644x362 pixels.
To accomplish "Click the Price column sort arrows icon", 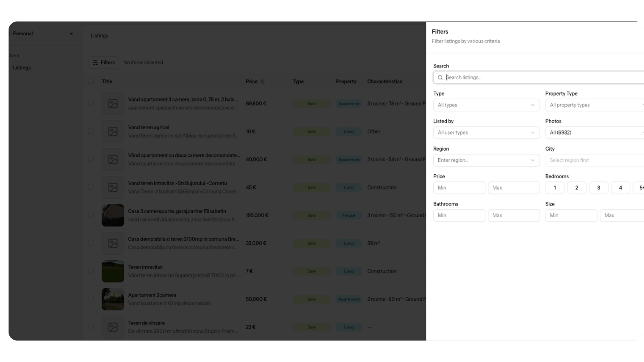I will coord(263,81).
